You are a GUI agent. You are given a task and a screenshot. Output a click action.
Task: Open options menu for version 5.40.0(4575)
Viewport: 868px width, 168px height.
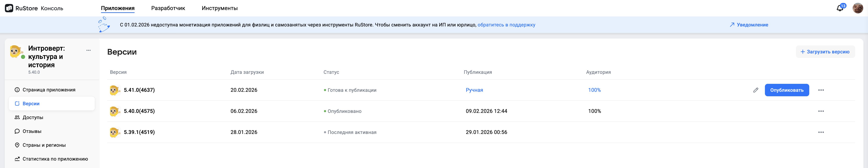coord(822,111)
